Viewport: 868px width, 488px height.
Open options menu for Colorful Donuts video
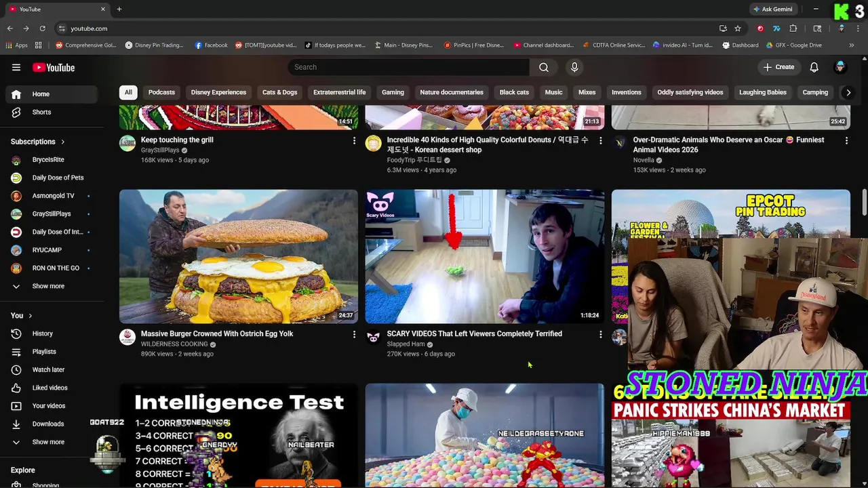click(x=600, y=140)
